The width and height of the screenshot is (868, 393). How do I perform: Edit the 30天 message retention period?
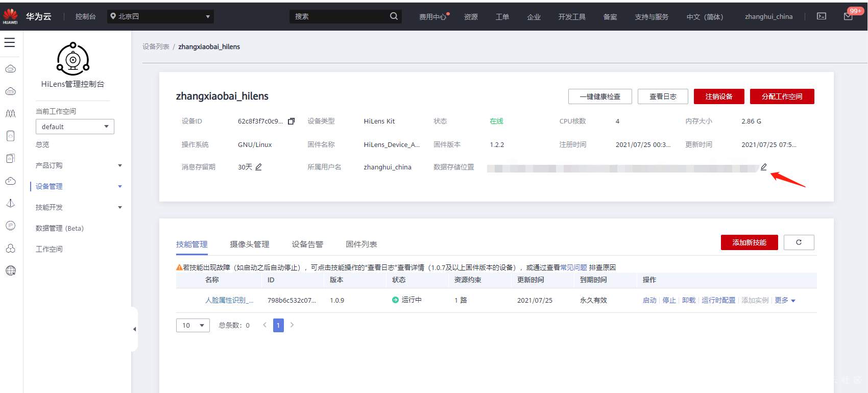pyautogui.click(x=258, y=167)
